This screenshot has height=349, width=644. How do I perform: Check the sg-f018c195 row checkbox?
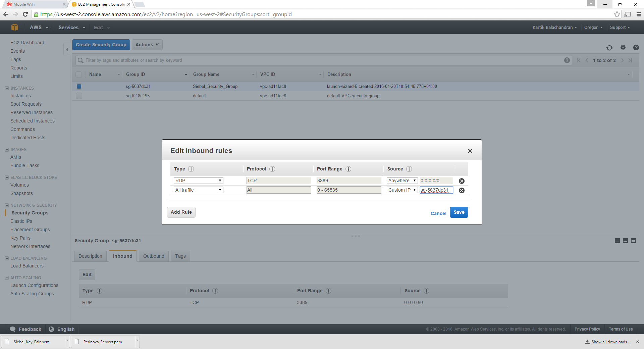79,96
